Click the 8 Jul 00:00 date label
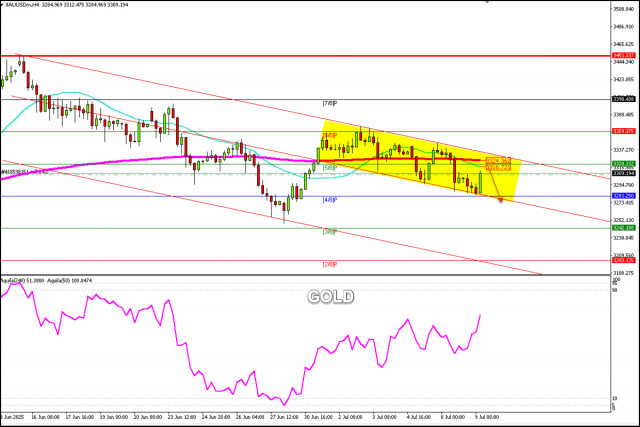 [453, 417]
